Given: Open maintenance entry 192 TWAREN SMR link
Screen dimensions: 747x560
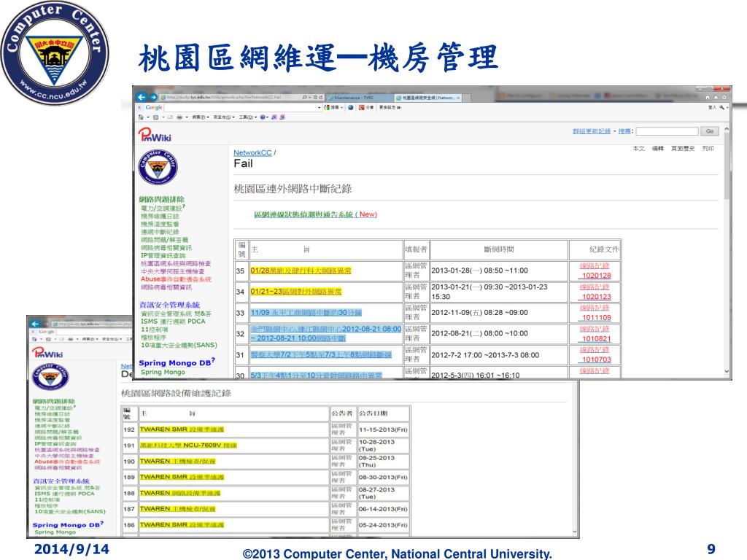Looking at the screenshot, I should click(182, 429).
